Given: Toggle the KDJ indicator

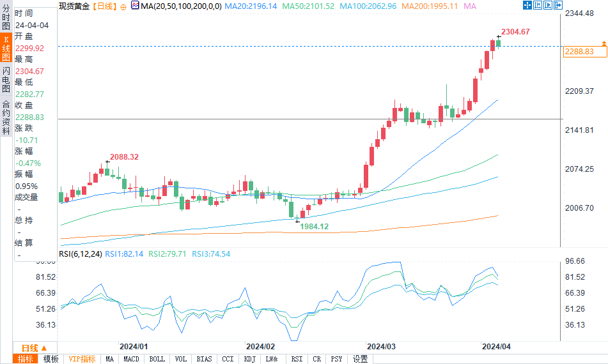Looking at the screenshot, I should point(249,359).
